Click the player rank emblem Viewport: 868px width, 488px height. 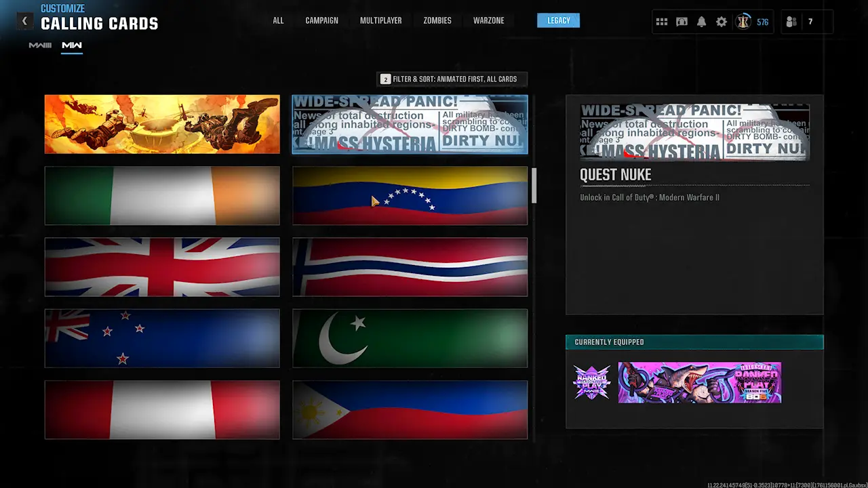pos(743,22)
